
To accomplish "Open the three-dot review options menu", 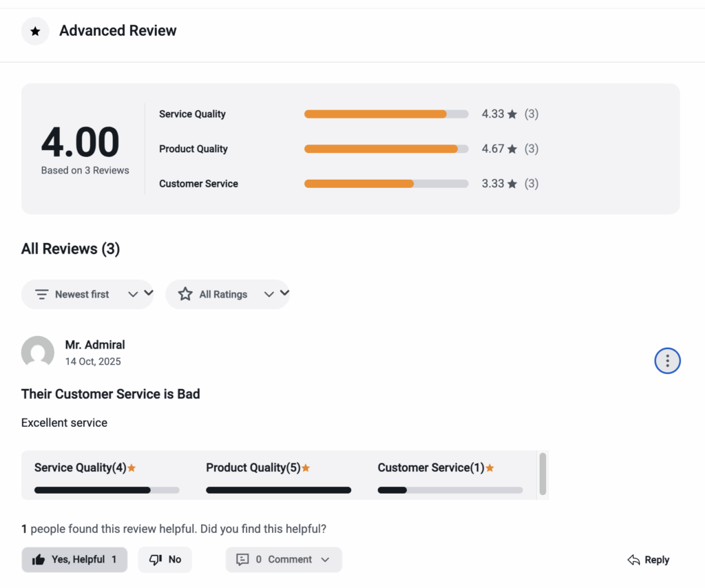I will pos(667,361).
